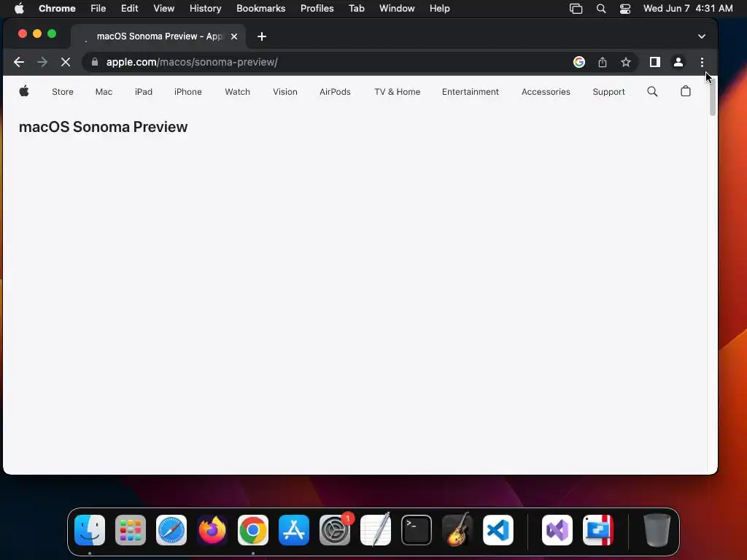Go back to the previous page
This screenshot has height=560, width=747.
pos(18,62)
